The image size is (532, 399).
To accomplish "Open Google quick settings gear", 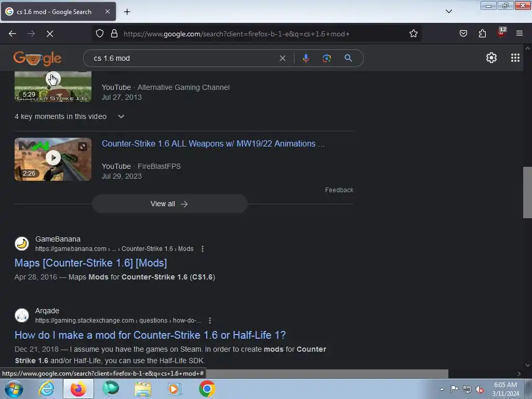I will [491, 58].
